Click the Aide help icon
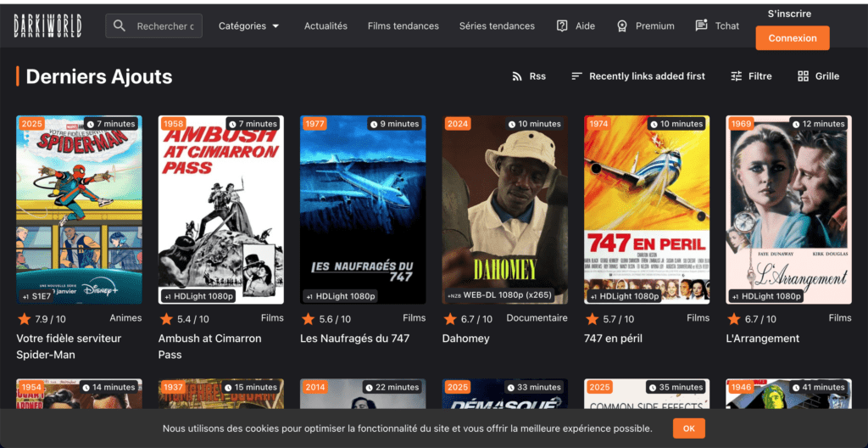 tap(563, 26)
